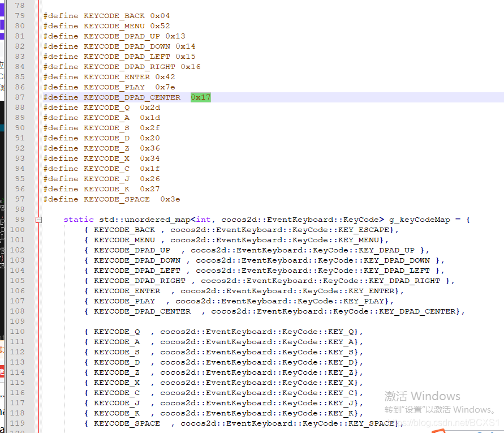Click KEY_DPAD_DOWN map entry on line 103
504x433 pixels.
264,260
